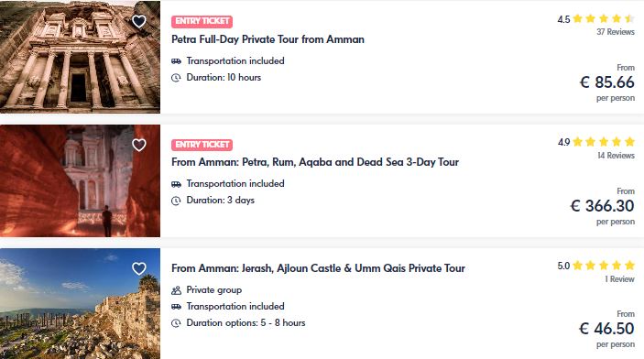Viewport: 644px width, 359px height.
Task: Favorite the Petra Full-Day Private Tour heart
Action: coord(139,21)
